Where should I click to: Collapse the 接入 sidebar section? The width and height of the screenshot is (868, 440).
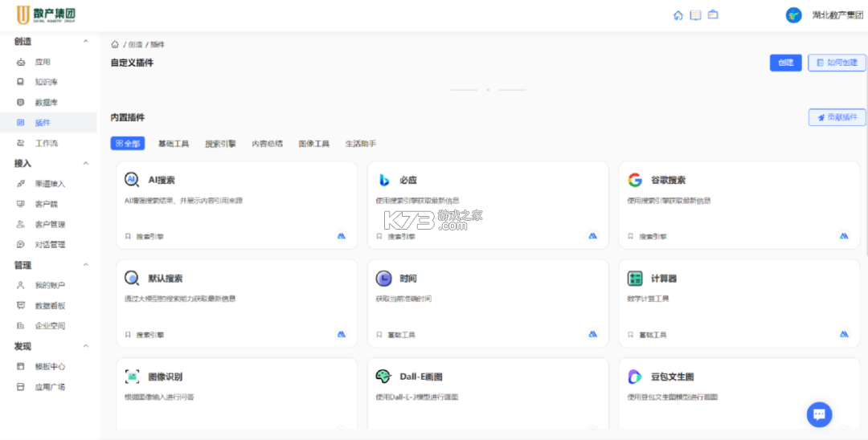click(86, 163)
